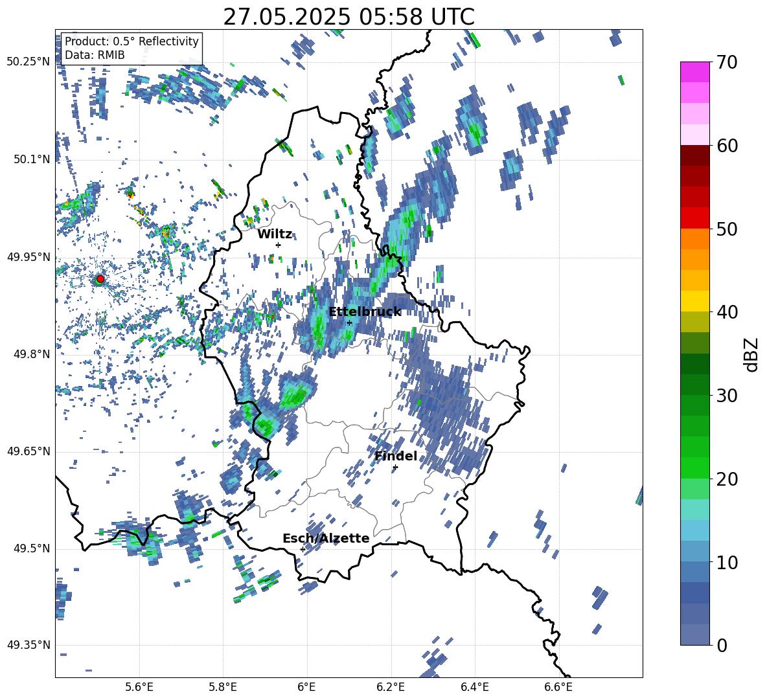Click the Wiltz city label
Viewport: 767px width, 700px height.
275,234
